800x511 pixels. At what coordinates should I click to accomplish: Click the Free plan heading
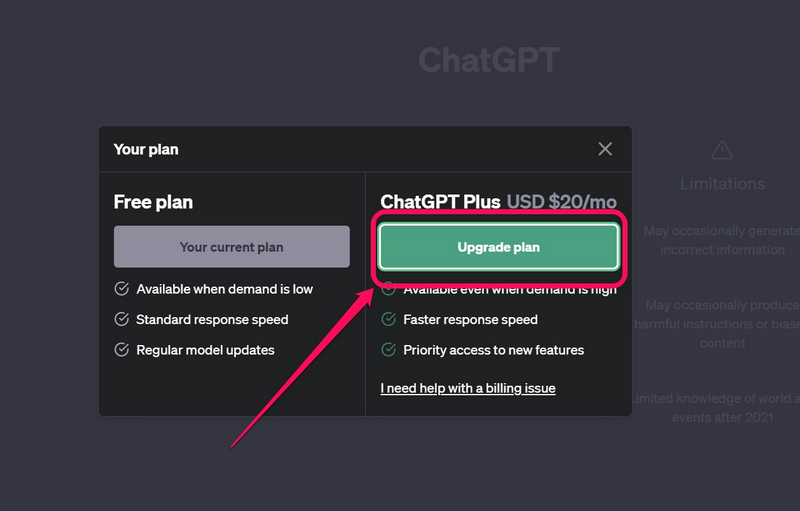pos(153,202)
